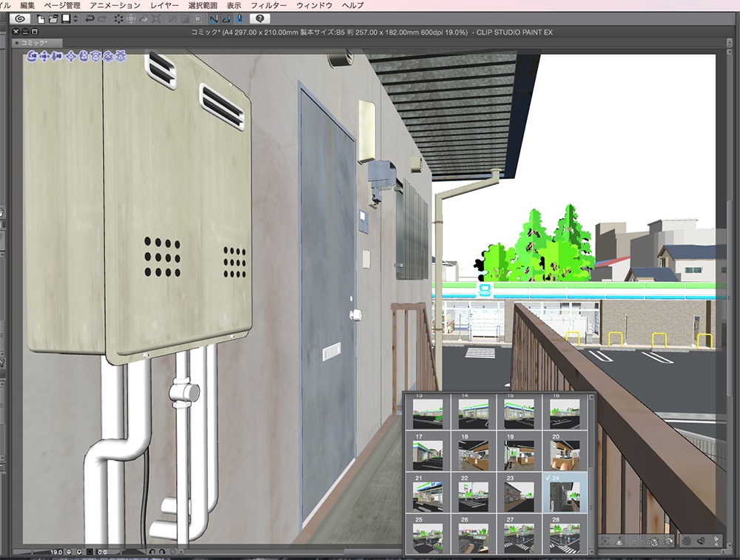The image size is (740, 560).
Task: Select the checked camera preset 24
Action: (565, 493)
